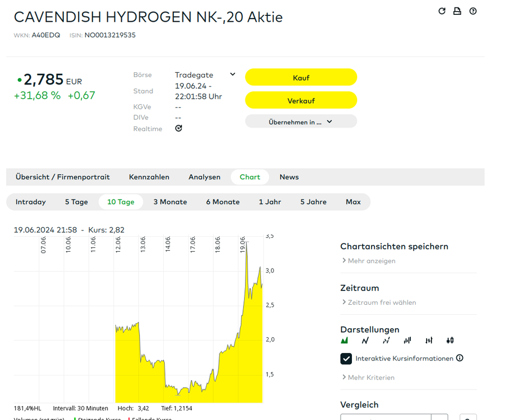The width and height of the screenshot is (531, 420).
Task: Select the solid line chart style
Action: tap(365, 340)
